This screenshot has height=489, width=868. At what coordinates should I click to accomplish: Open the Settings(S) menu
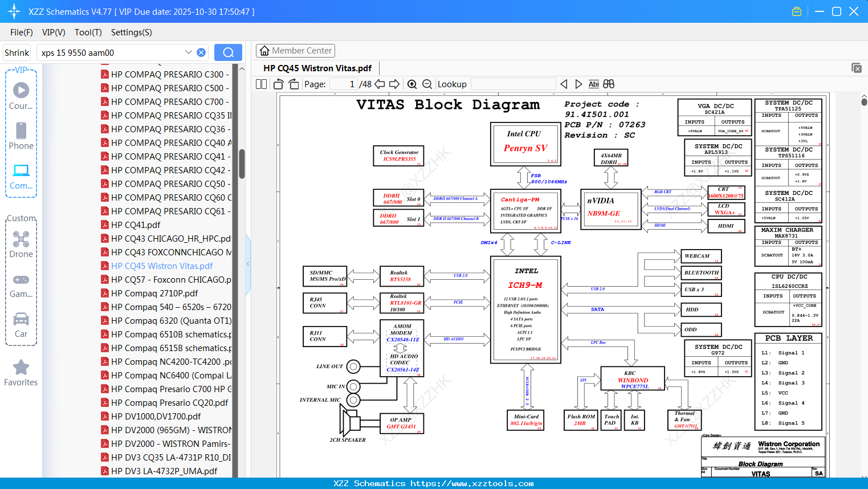[x=132, y=32]
